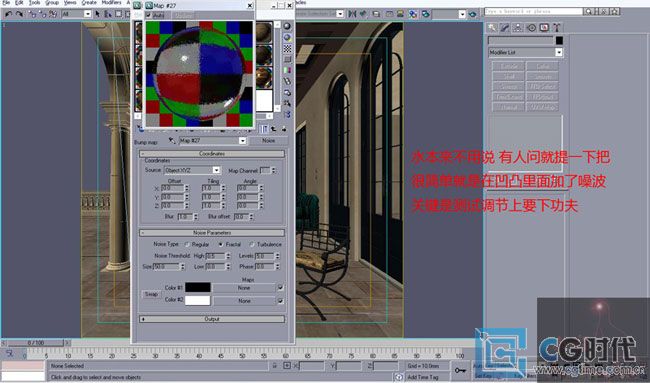Click the Pick Material eyedropper icon
Viewport: 650px width, 383px height.
click(172, 141)
